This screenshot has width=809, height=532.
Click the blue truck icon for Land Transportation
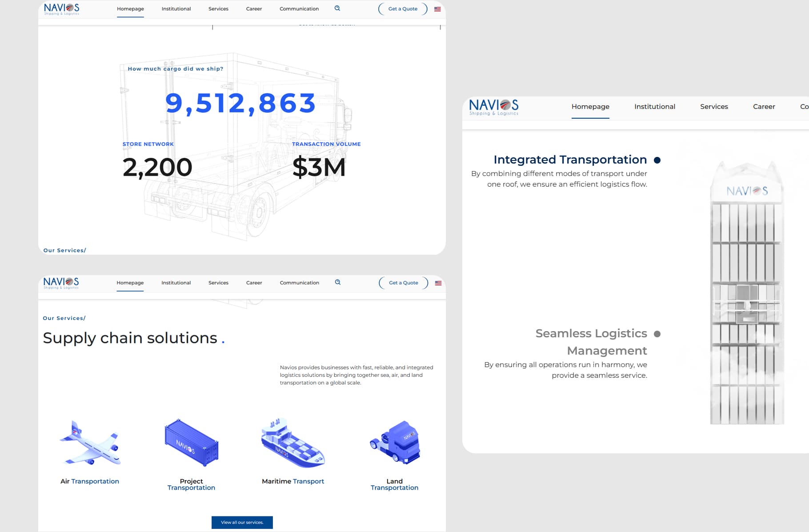click(395, 443)
